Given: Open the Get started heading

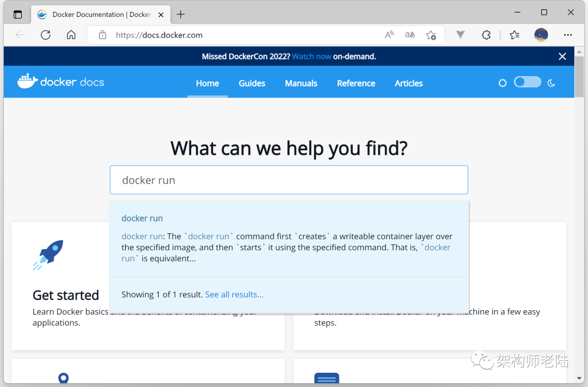Looking at the screenshot, I should click(66, 295).
